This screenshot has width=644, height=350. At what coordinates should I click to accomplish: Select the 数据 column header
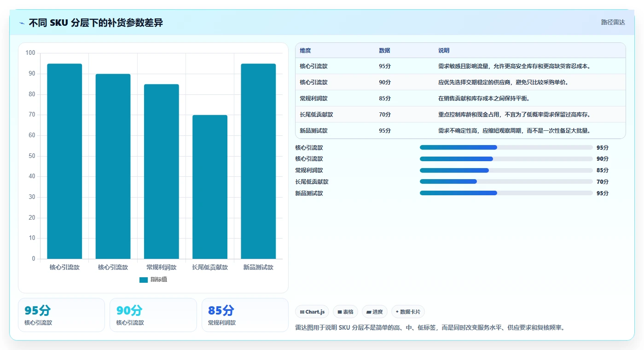click(x=384, y=51)
